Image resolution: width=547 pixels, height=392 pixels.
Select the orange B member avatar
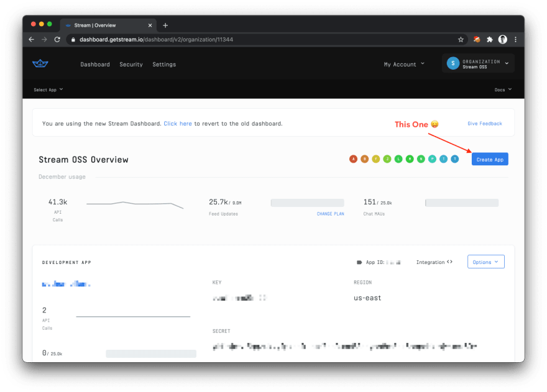coord(364,159)
